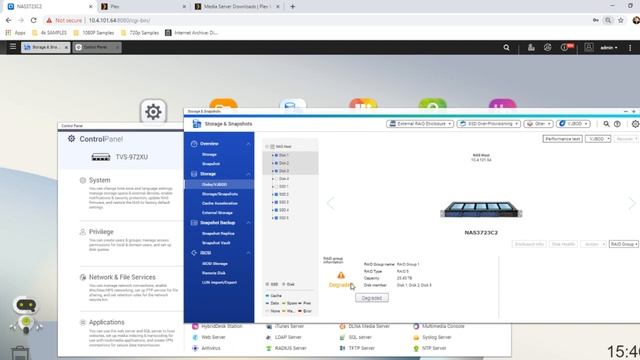The image size is (640, 360).
Task: Click the Performance test button
Action: 562,139
